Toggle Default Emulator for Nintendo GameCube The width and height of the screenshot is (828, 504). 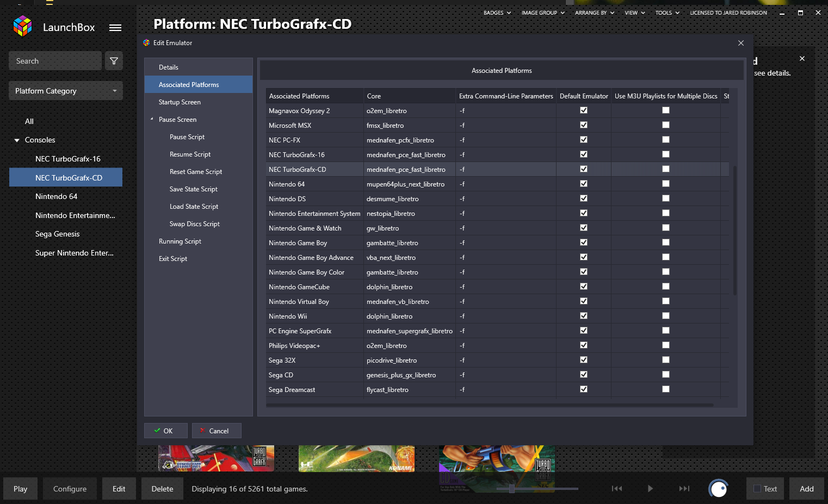coord(584,287)
